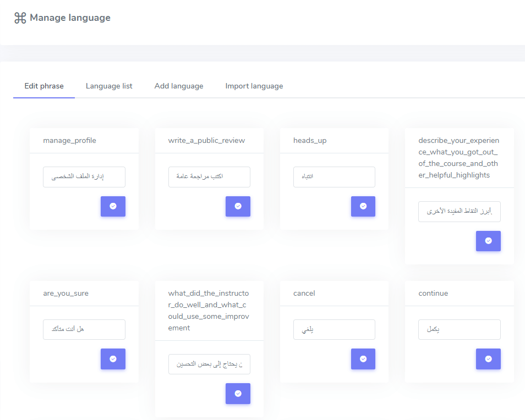Screen dimensions: 525x420
Task: Edit the cancel phrase text field
Action: point(334,329)
